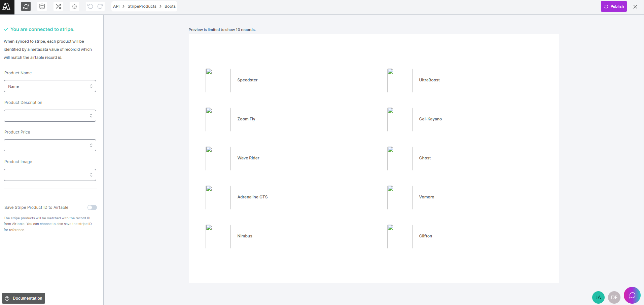
Task: Click the DE user avatar
Action: [x=614, y=297]
